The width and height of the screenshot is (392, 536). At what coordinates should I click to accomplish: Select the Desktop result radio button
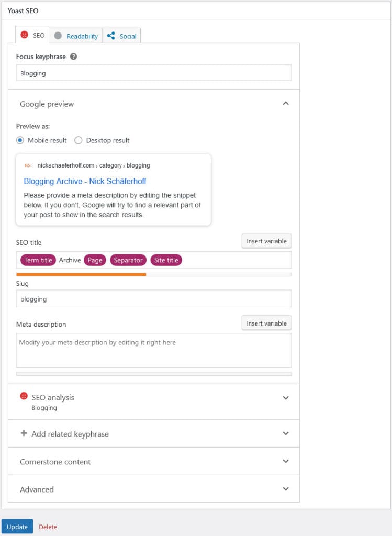click(x=79, y=140)
